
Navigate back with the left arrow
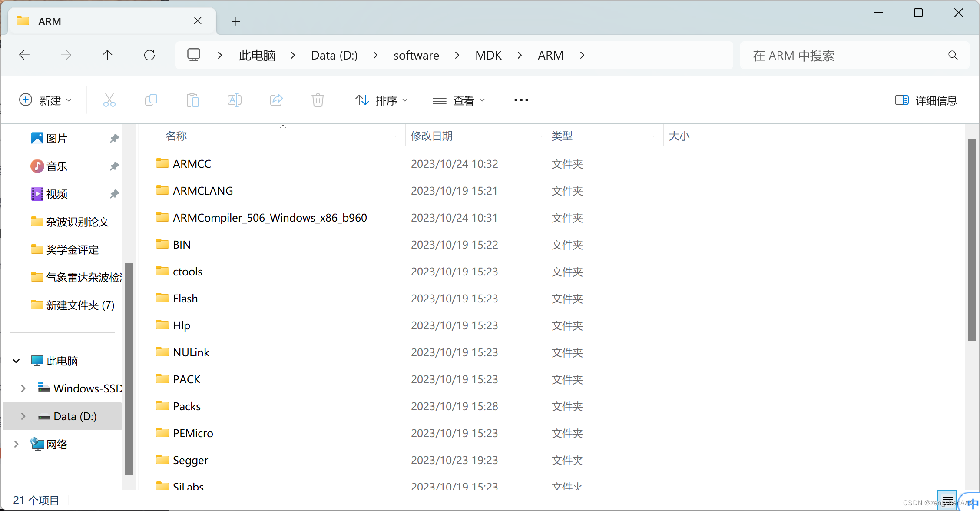coord(24,55)
